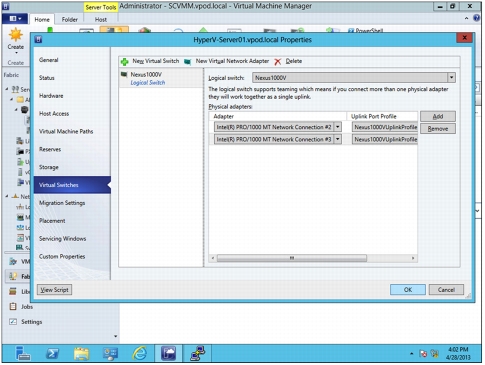This screenshot has width=485, height=365.
Task: Click the Add physical adapter button
Action: click(x=438, y=116)
